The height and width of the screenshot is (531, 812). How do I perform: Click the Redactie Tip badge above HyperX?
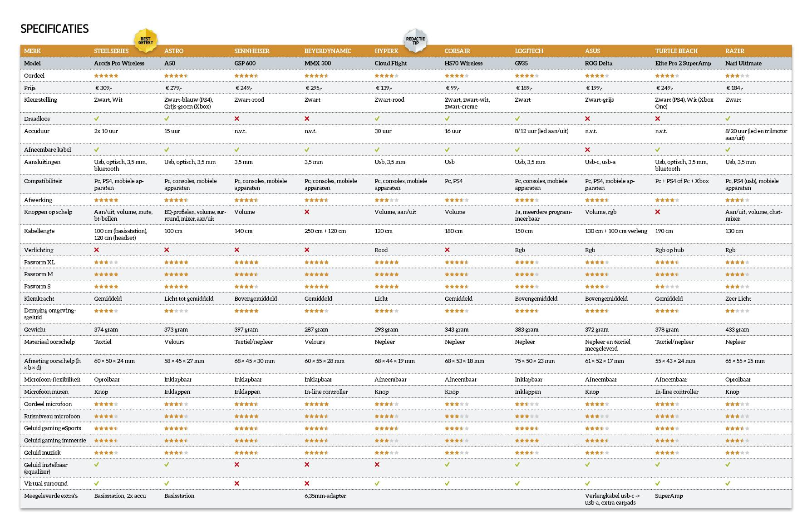(415, 41)
